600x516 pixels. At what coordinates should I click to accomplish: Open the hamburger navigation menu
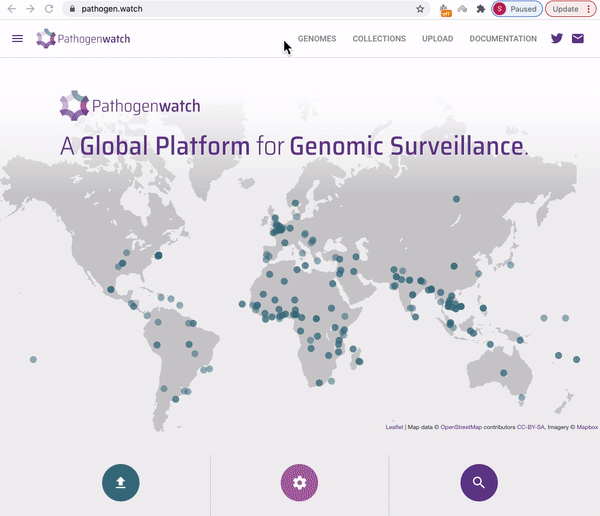pos(17,39)
